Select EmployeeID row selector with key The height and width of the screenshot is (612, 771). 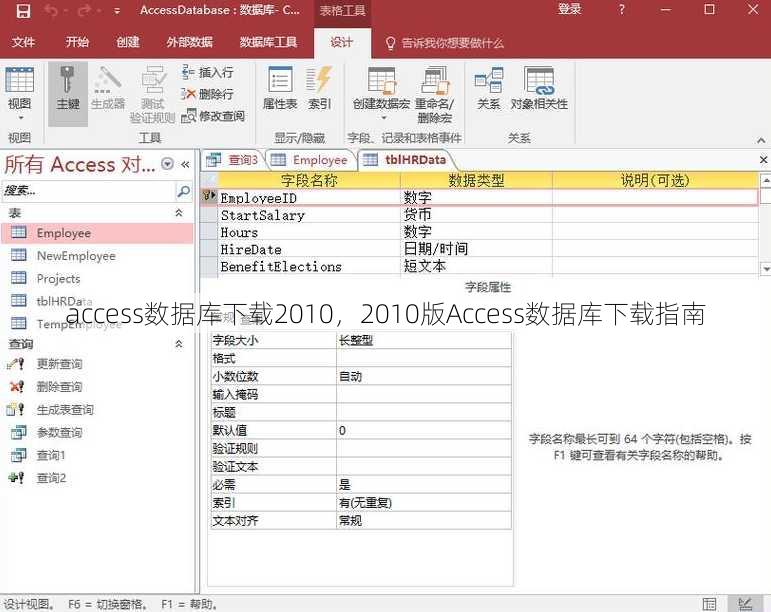(x=209, y=197)
